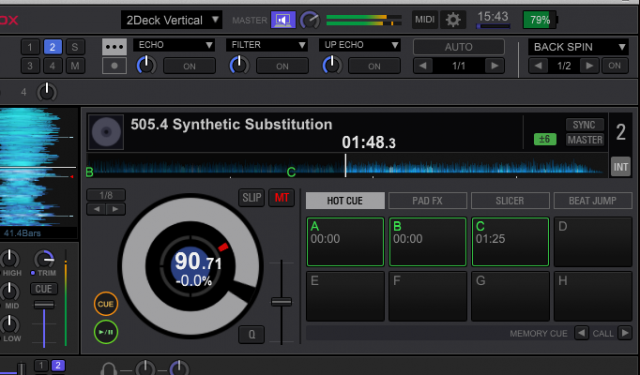Click the battery 79% indicator

coord(540,20)
